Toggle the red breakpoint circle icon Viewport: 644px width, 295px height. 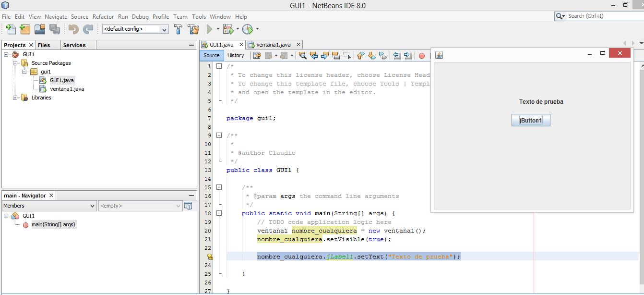422,55
